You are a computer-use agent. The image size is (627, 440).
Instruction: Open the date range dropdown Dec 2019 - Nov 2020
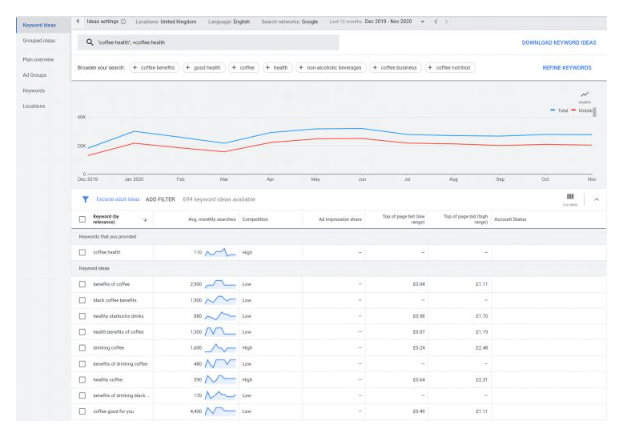point(390,21)
